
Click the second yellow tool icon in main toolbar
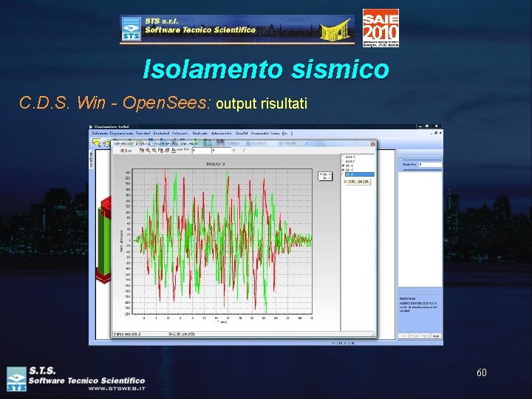107,143
